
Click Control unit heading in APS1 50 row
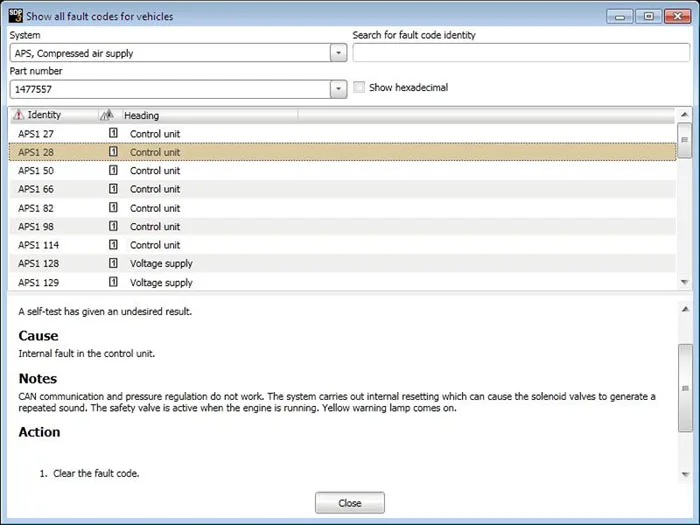coord(155,171)
